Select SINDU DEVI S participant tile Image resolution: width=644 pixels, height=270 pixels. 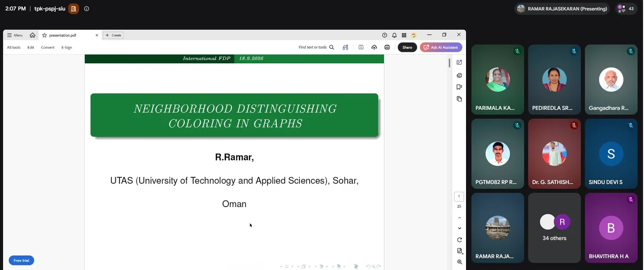tap(611, 154)
